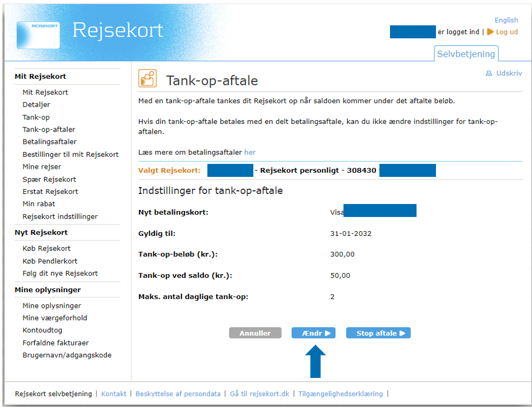Click the orange arrow icon beside Log ud
532x408 pixels.
tap(490, 32)
